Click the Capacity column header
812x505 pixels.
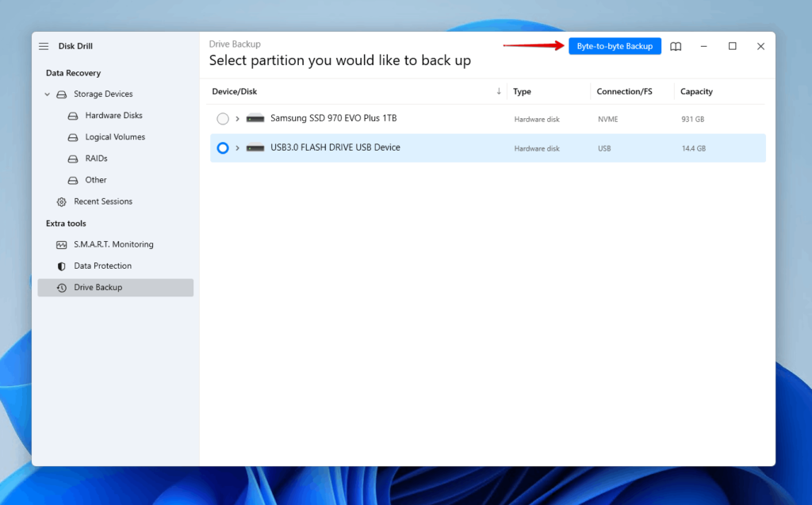point(696,91)
